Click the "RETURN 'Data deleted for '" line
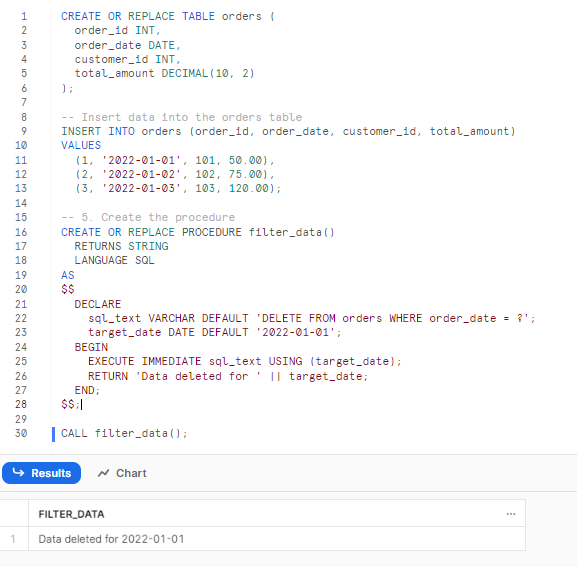Image resolution: width=577 pixels, height=567 pixels. tap(228, 376)
